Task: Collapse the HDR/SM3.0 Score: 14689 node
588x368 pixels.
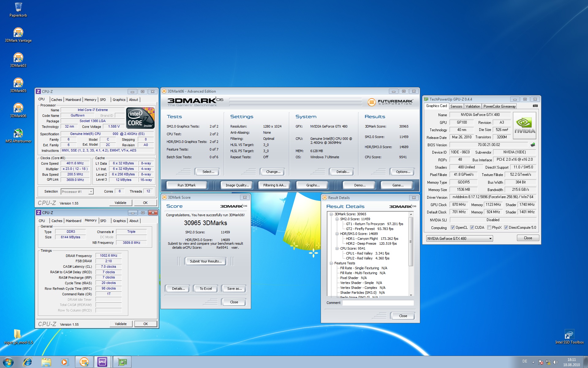Action: [x=337, y=234]
